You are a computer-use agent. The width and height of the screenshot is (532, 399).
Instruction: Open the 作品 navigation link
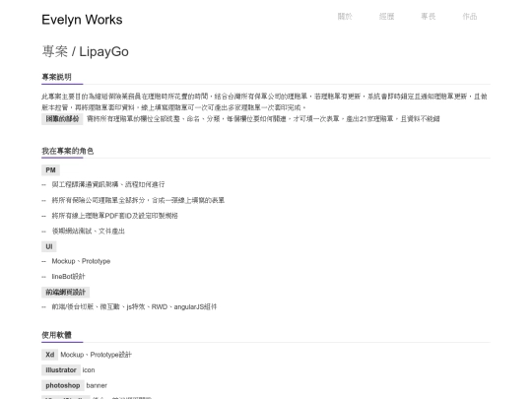[x=470, y=17]
